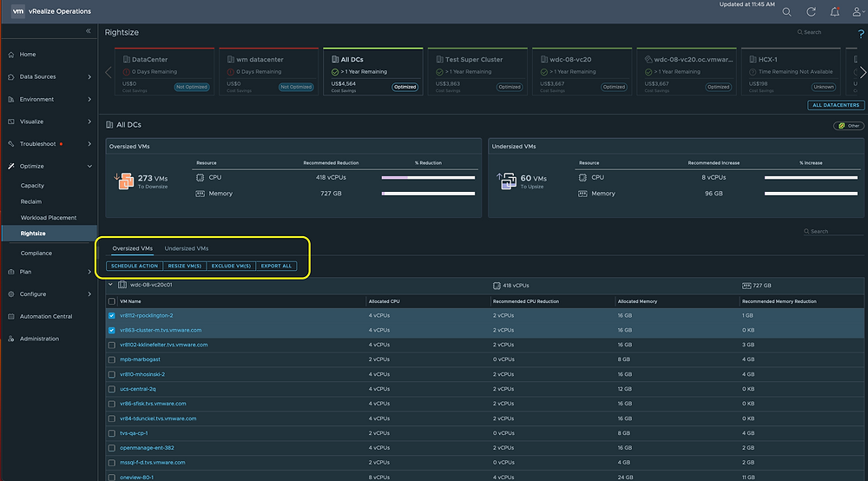Viewport: 868px width, 481px height.
Task: Open the global search icon in header
Action: (x=786, y=11)
